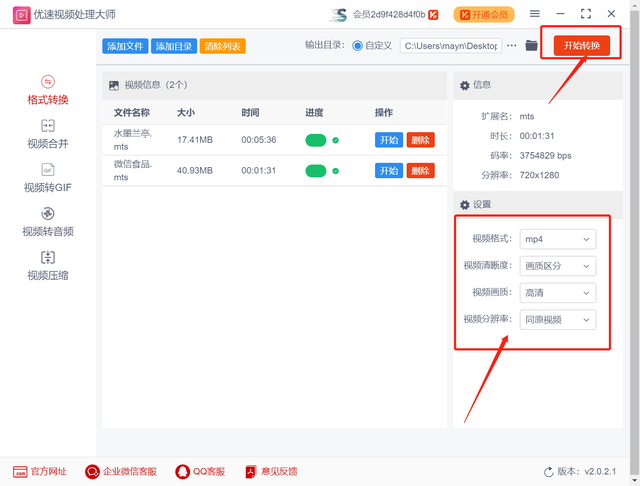Click the 添加文件 button

point(124,46)
